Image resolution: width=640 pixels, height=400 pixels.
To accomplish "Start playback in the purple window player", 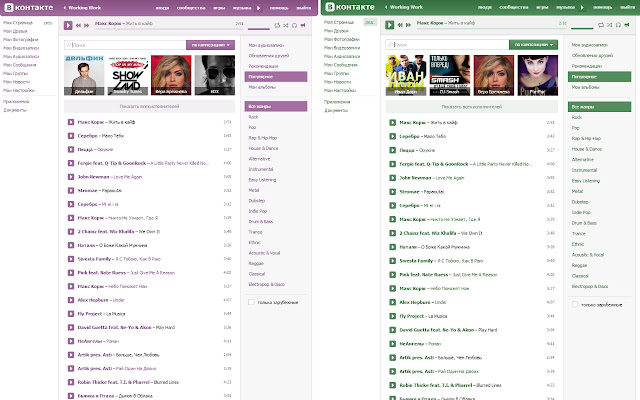I will point(68,25).
